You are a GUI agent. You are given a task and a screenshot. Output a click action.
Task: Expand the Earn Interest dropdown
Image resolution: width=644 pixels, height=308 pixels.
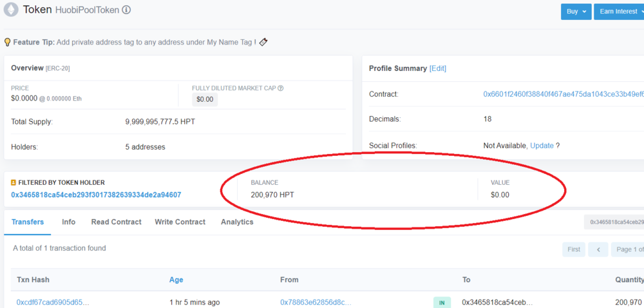pyautogui.click(x=619, y=12)
